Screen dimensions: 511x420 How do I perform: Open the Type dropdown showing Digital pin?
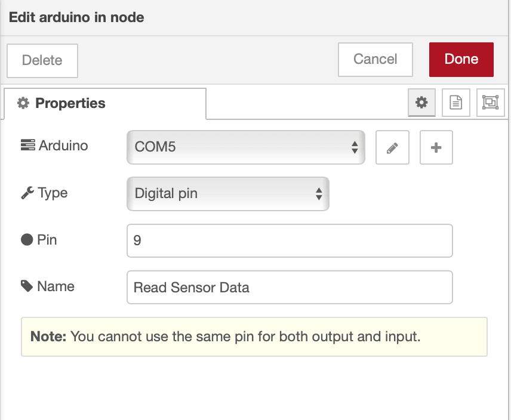227,193
